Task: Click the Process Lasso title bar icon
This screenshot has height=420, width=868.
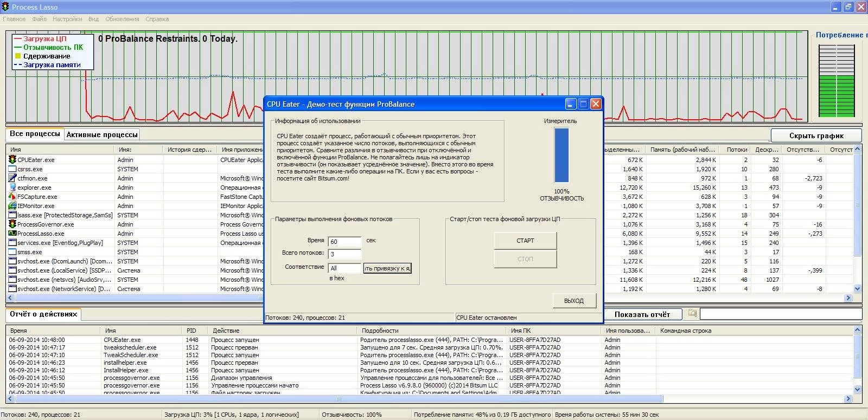Action: (x=5, y=7)
